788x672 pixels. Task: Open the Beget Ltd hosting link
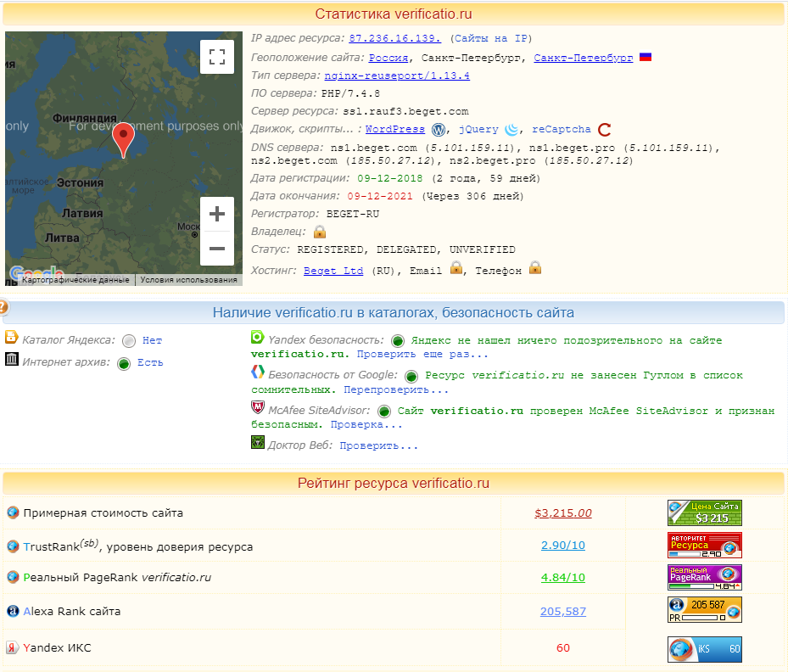333,271
